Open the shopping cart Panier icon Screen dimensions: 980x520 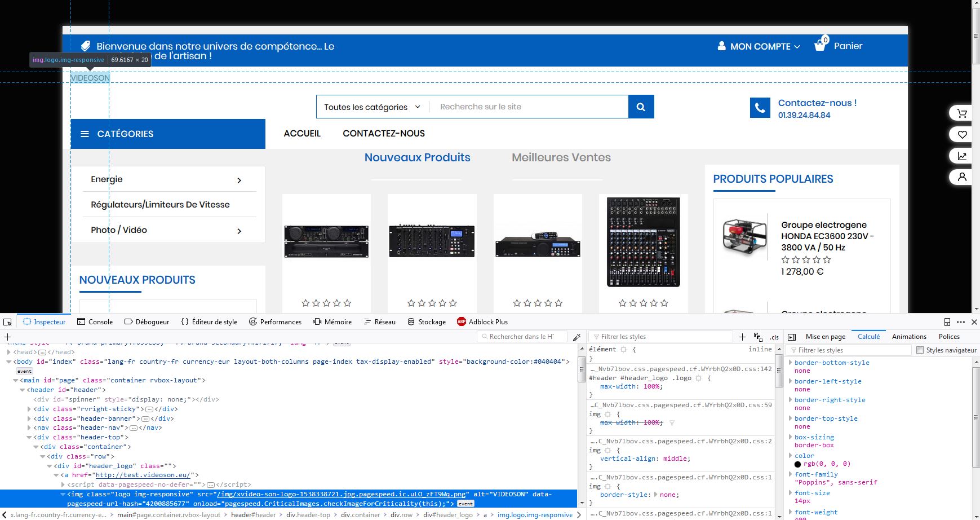tap(821, 45)
